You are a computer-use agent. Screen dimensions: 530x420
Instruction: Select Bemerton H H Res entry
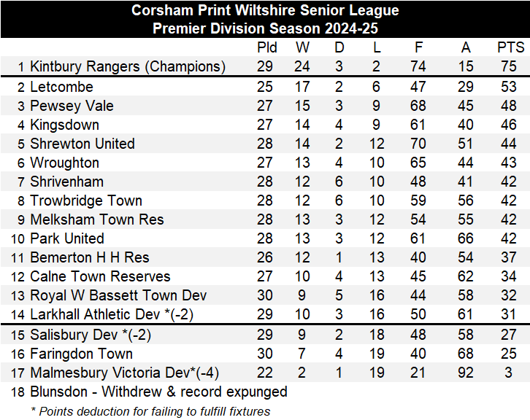[89, 257]
